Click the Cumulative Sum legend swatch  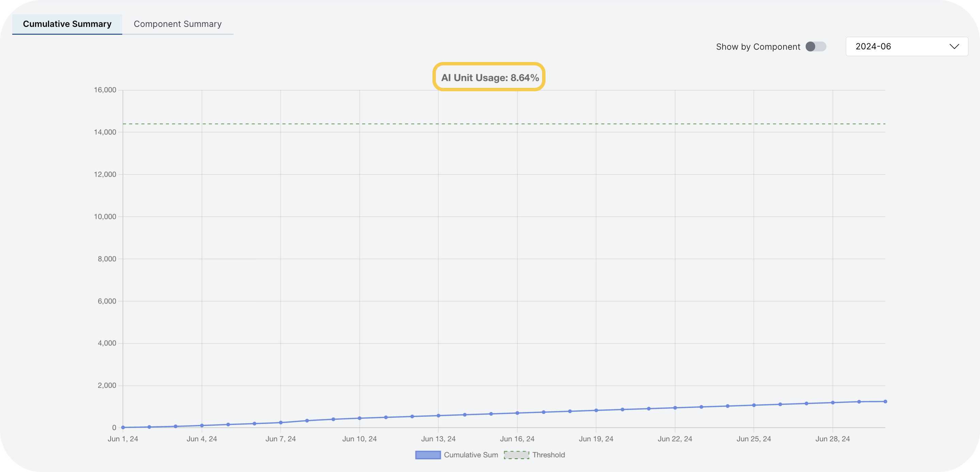[428, 455]
